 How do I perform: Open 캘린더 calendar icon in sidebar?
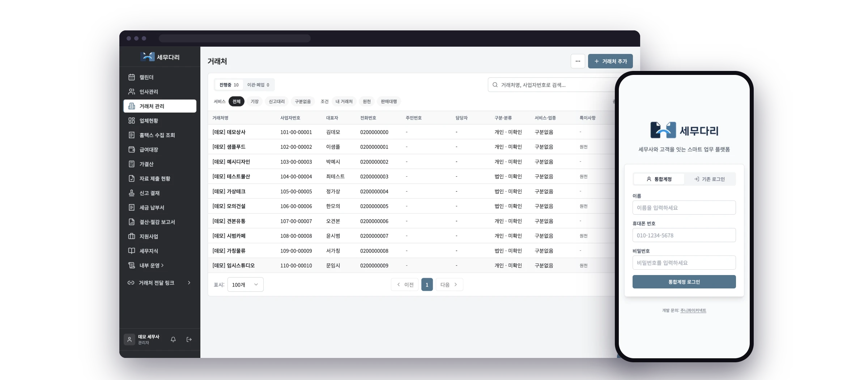132,77
